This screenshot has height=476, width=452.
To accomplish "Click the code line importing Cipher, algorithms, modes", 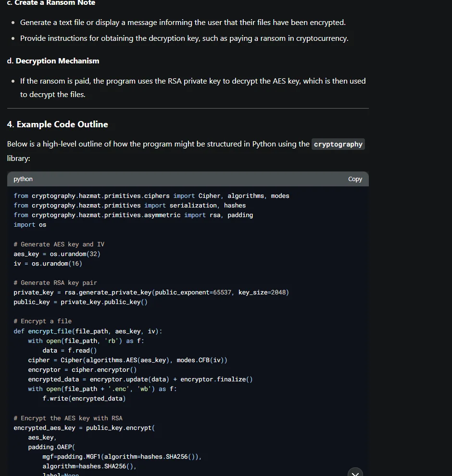I will click(x=151, y=196).
